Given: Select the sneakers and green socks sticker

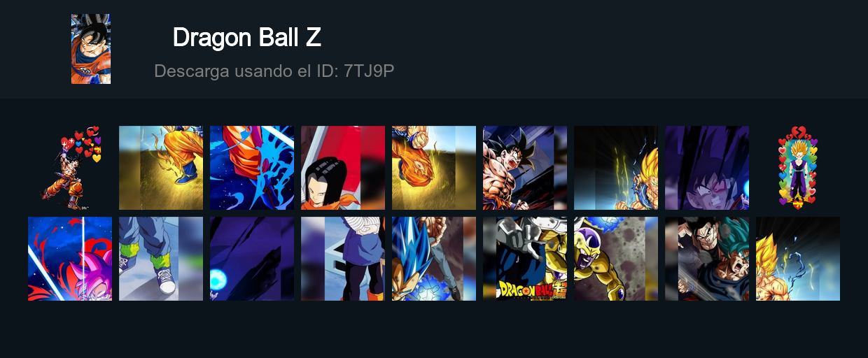Looking at the screenshot, I should pos(161,259).
